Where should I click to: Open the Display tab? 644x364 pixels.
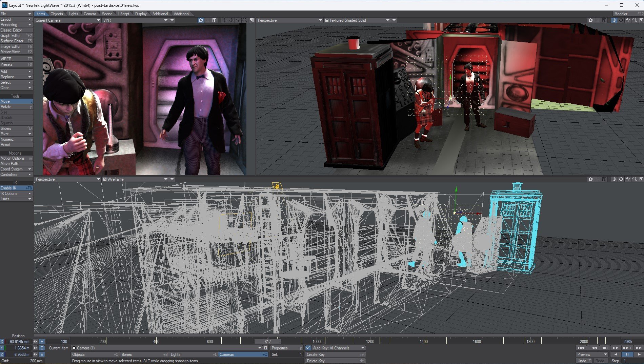(x=141, y=14)
